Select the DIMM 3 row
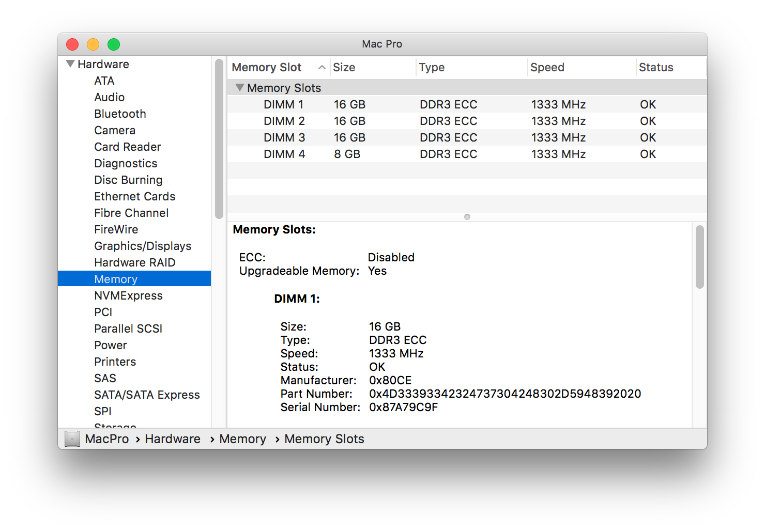 tap(467, 137)
